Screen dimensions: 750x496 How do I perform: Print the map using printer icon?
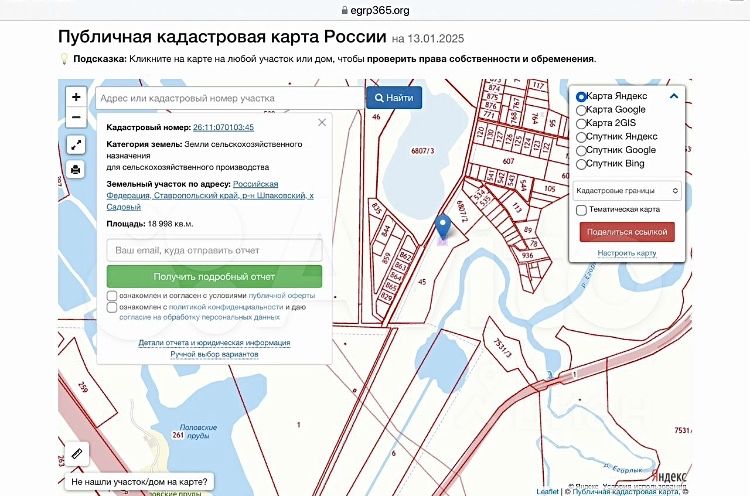(x=76, y=169)
